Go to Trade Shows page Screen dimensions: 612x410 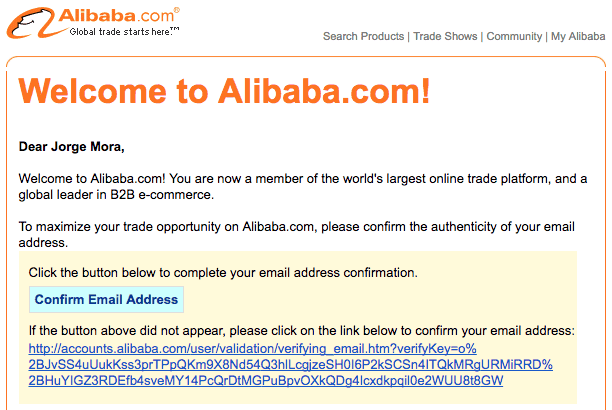(x=446, y=37)
